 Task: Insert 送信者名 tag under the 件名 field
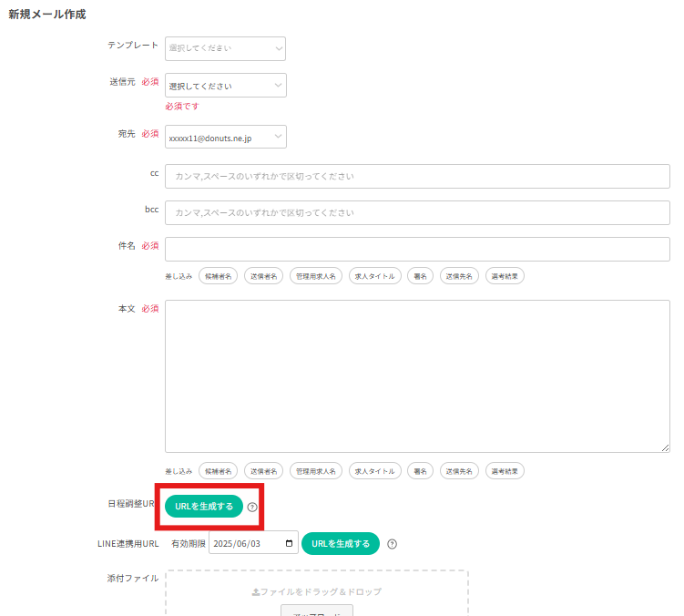[264, 276]
